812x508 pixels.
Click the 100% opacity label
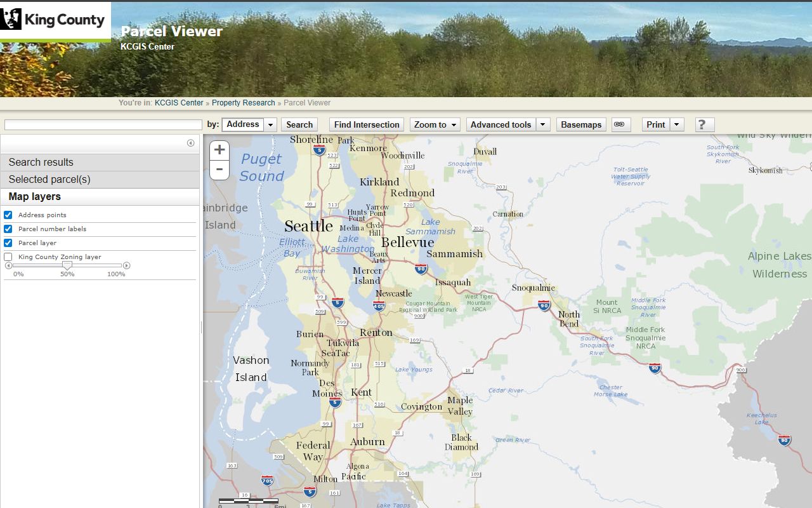(x=116, y=274)
